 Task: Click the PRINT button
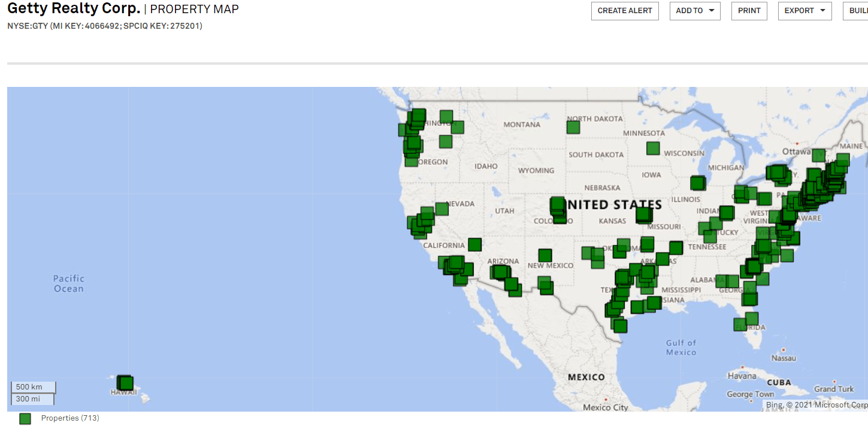tap(749, 11)
